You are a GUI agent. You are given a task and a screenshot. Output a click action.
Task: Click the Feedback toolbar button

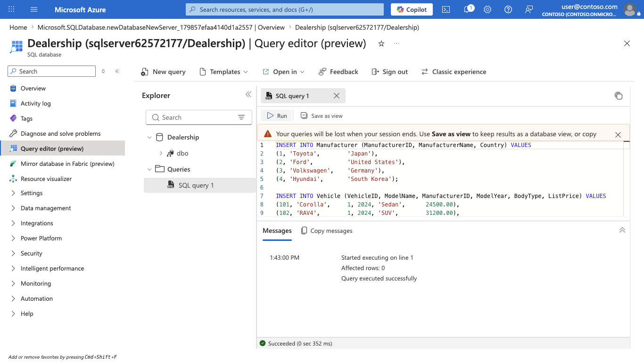339,72
